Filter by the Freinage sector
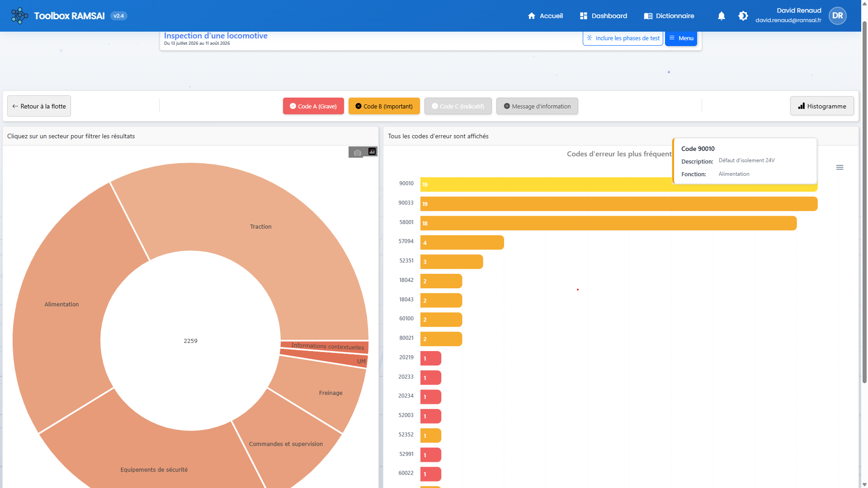Viewport: 868px width, 488px height. 330,393
